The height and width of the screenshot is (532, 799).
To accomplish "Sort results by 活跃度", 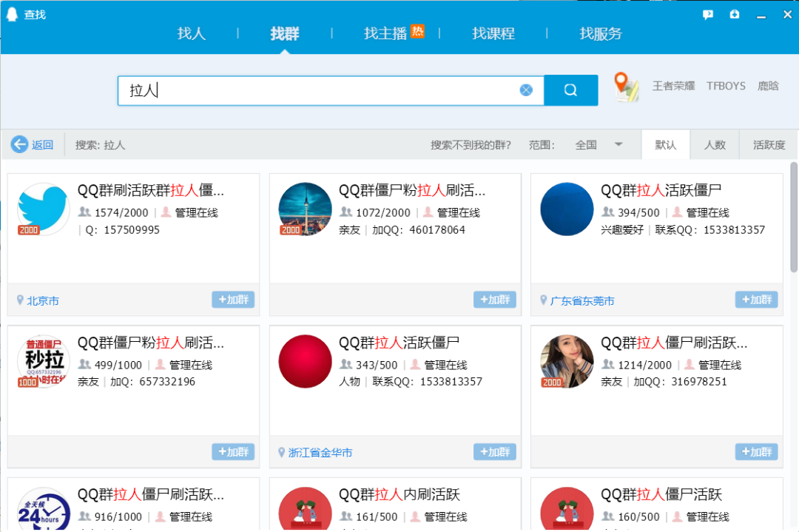I will pyautogui.click(x=768, y=144).
